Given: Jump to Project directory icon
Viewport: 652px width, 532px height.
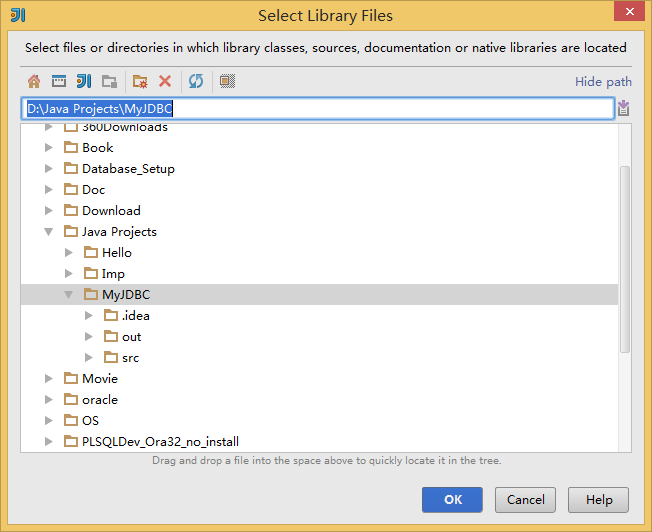Looking at the screenshot, I should click(84, 81).
